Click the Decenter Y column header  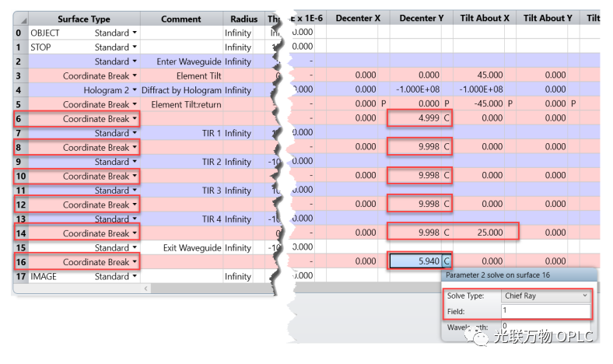click(421, 19)
